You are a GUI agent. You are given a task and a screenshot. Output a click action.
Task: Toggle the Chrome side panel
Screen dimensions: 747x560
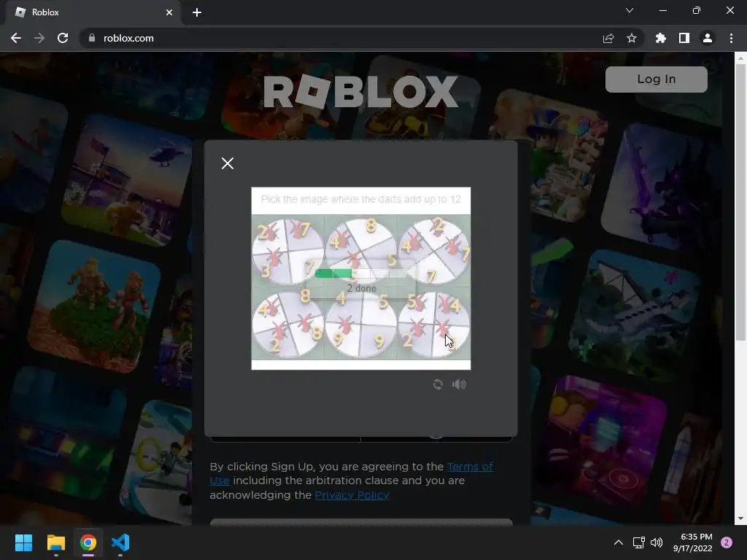tap(684, 38)
